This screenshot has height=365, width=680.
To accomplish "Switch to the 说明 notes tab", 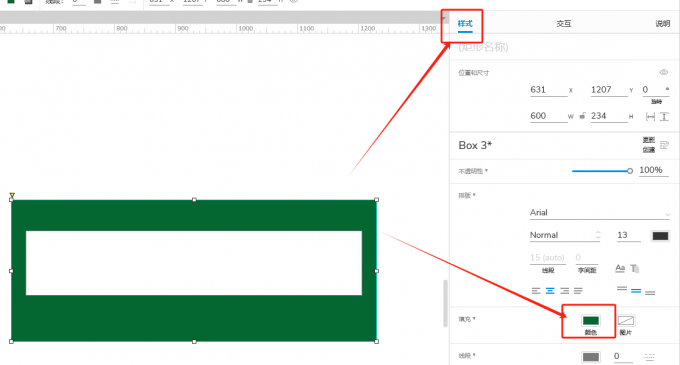I will pos(662,23).
